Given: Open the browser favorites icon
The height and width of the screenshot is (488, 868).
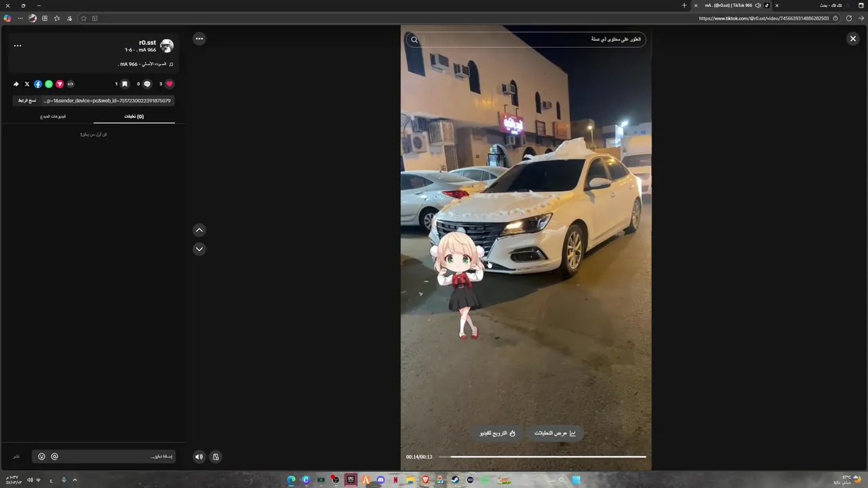Looking at the screenshot, I should [57, 18].
